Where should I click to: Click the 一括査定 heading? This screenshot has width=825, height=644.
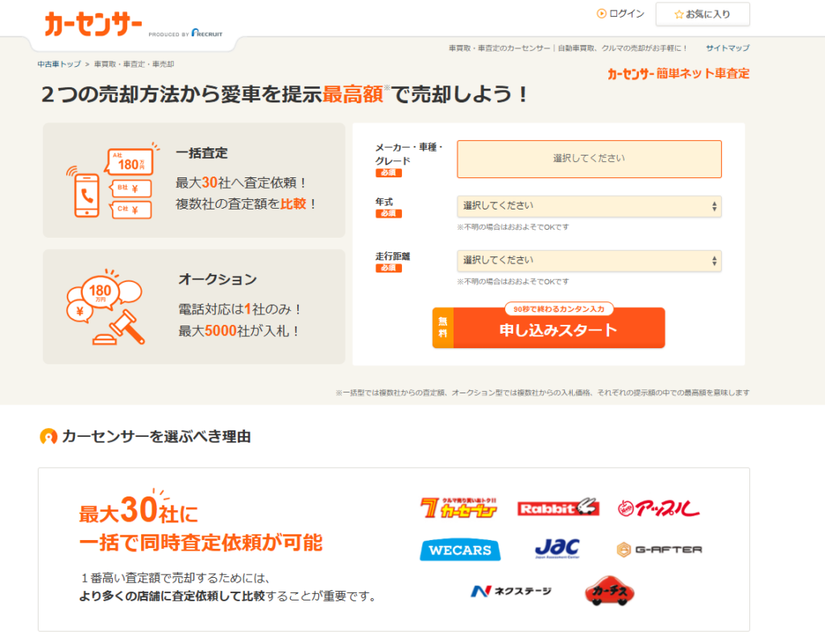click(201, 153)
